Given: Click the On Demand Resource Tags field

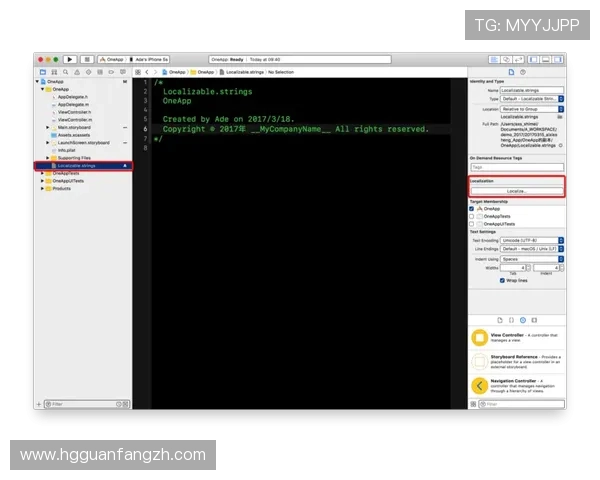Looking at the screenshot, I should coord(516,167).
